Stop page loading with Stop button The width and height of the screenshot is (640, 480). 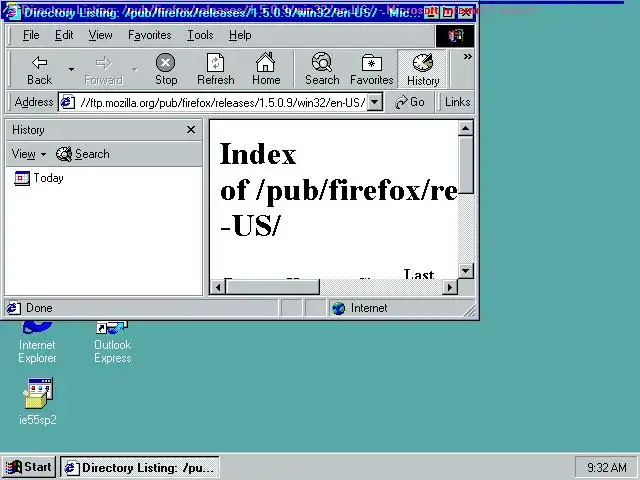click(x=166, y=69)
